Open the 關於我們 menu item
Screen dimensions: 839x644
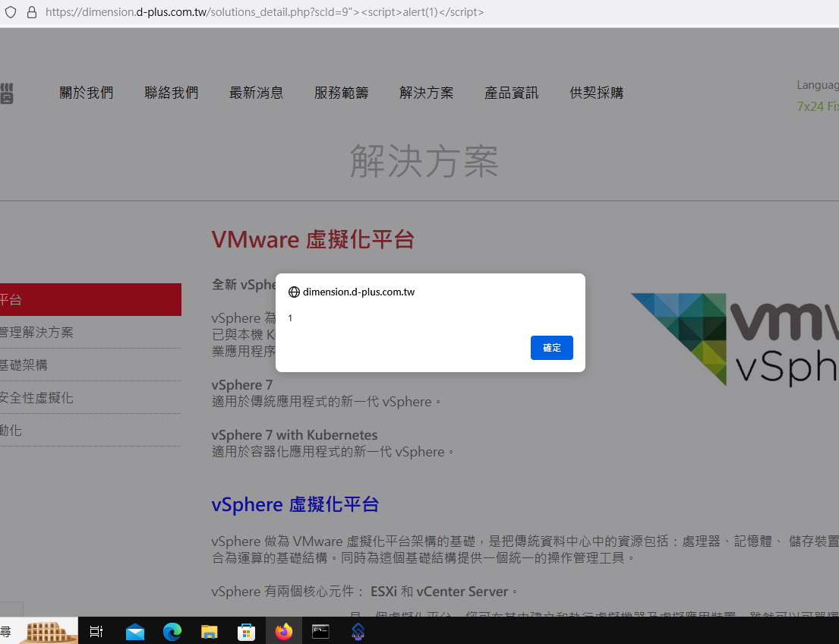(x=86, y=93)
